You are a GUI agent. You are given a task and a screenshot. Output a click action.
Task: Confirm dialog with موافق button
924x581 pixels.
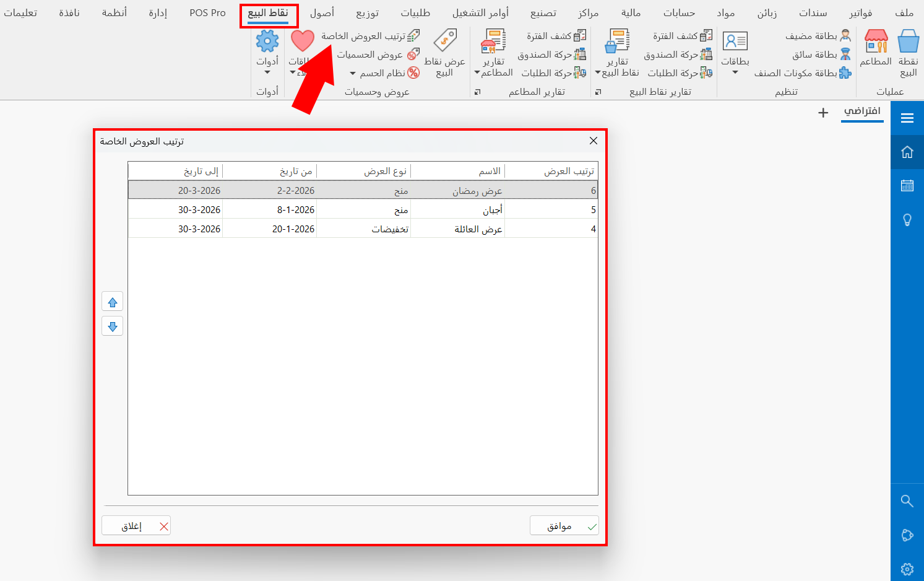point(564,525)
